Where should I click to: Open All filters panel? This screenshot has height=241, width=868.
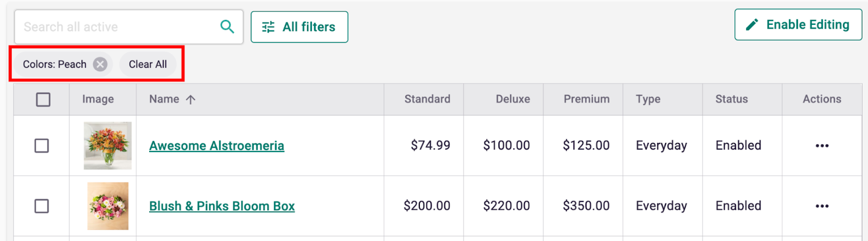(299, 27)
